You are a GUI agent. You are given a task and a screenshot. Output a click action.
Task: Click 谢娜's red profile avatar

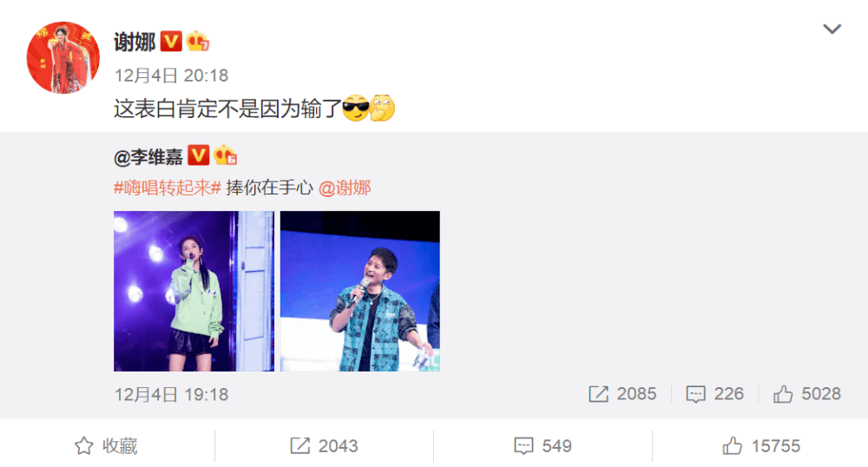pos(63,57)
